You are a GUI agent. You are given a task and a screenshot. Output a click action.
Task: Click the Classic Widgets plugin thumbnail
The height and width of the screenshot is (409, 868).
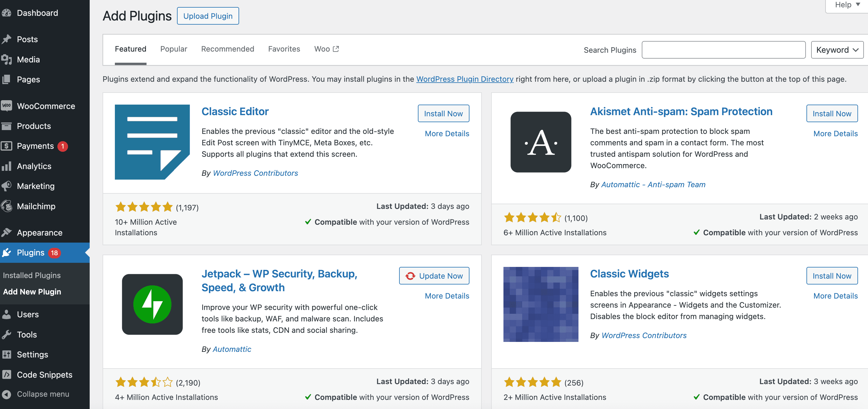tap(541, 304)
